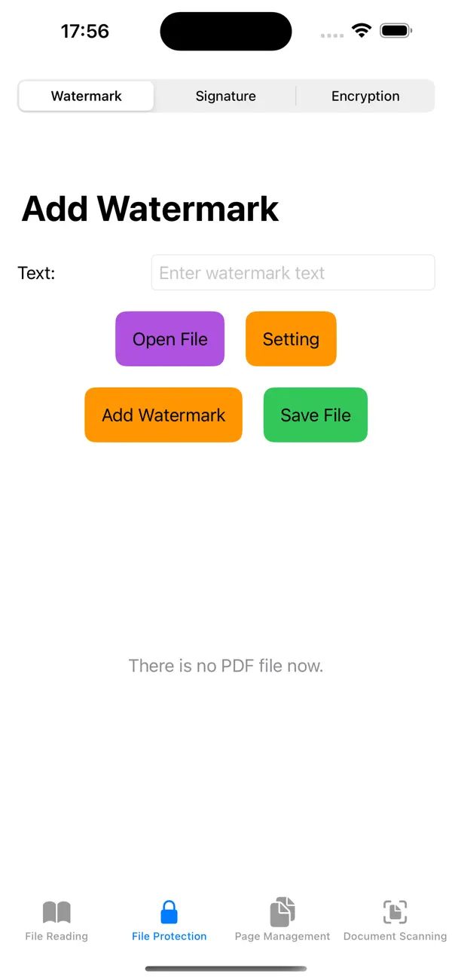Save the file with Save File

[x=315, y=415]
